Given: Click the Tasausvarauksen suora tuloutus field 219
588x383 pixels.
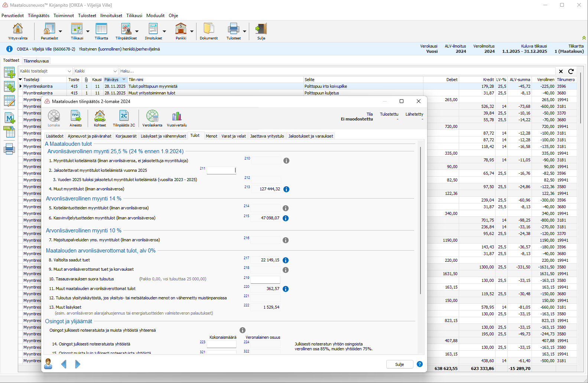Looking at the screenshot, I should click(x=265, y=280).
